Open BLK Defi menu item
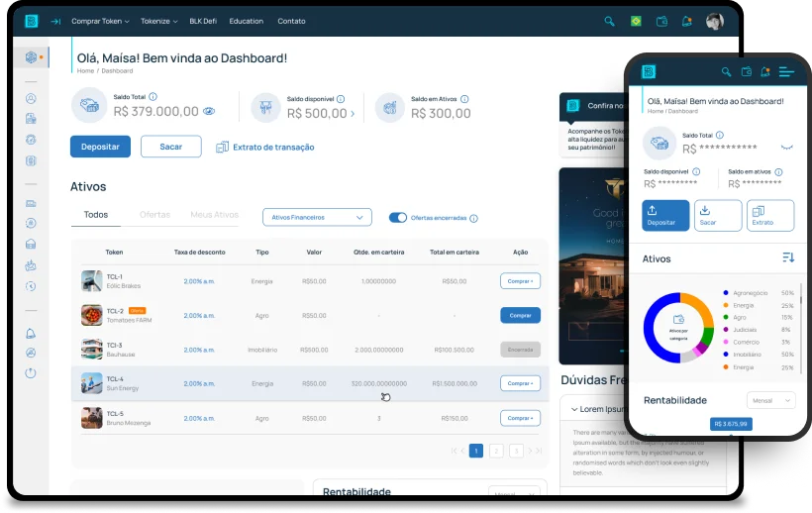Screen dimensions: 812x513 click(x=203, y=21)
